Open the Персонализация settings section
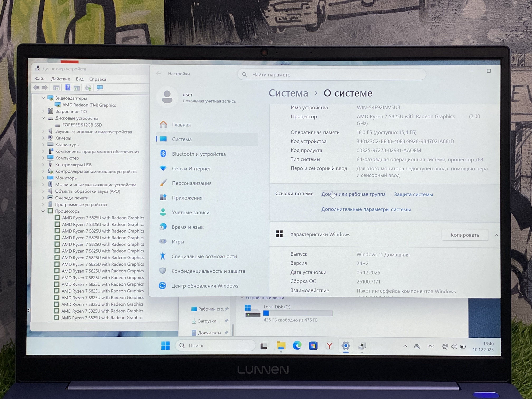 pos(191,183)
